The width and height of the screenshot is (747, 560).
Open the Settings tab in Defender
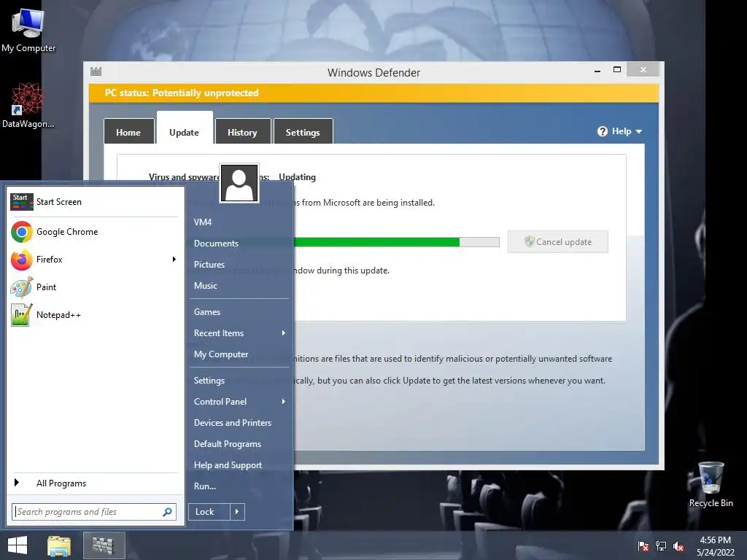pos(303,132)
